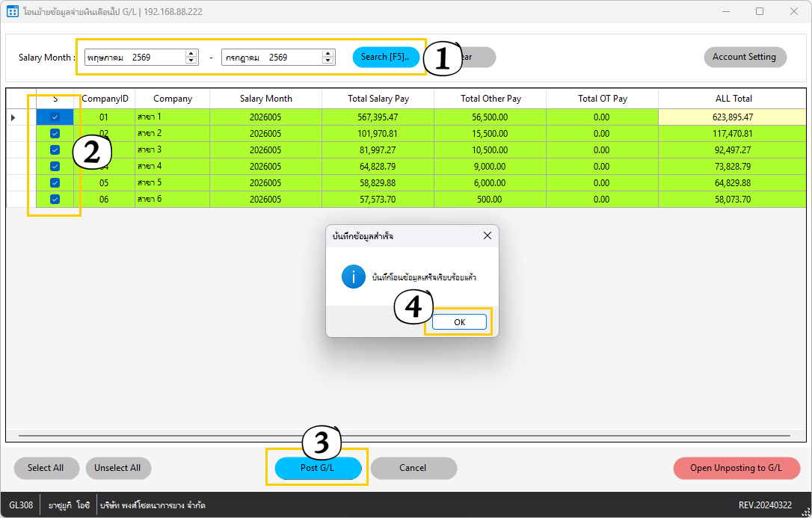Select cell 57,573.70

(x=378, y=200)
